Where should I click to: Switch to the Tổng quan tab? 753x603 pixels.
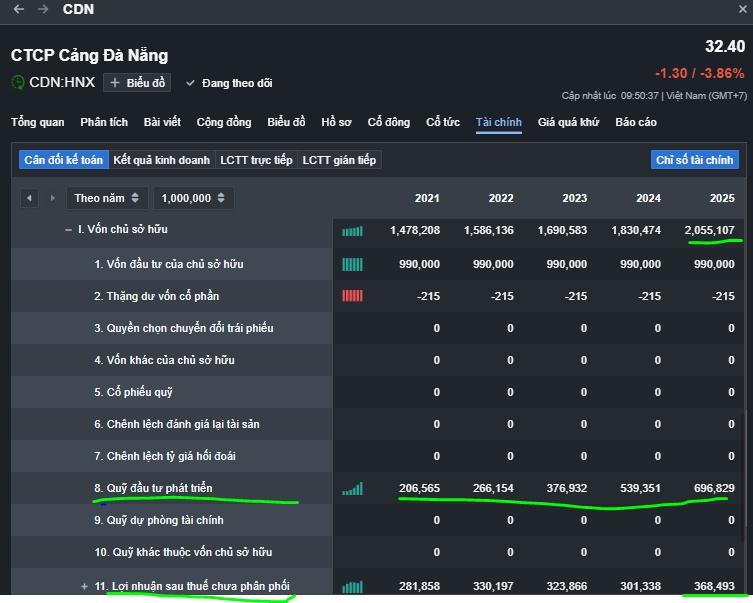tap(37, 122)
